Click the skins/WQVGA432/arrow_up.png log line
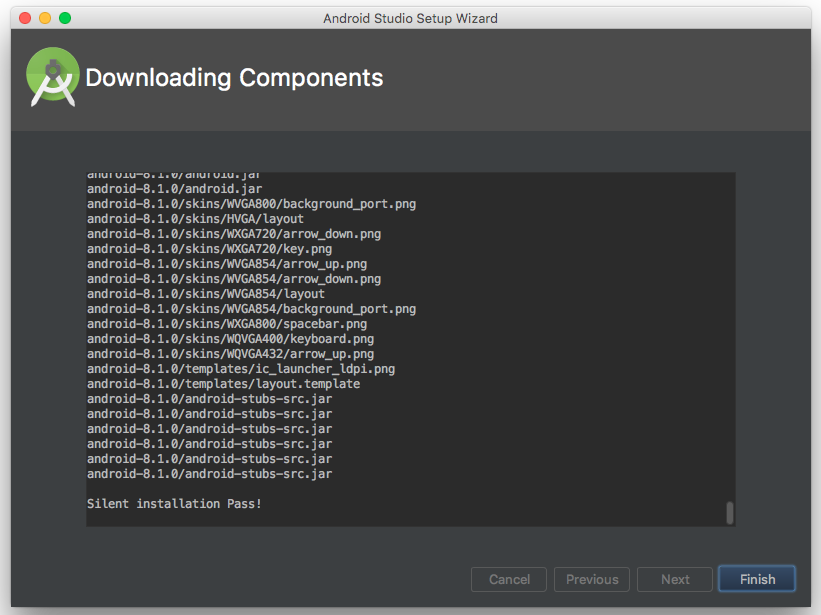The image size is (821, 615). click(x=230, y=354)
